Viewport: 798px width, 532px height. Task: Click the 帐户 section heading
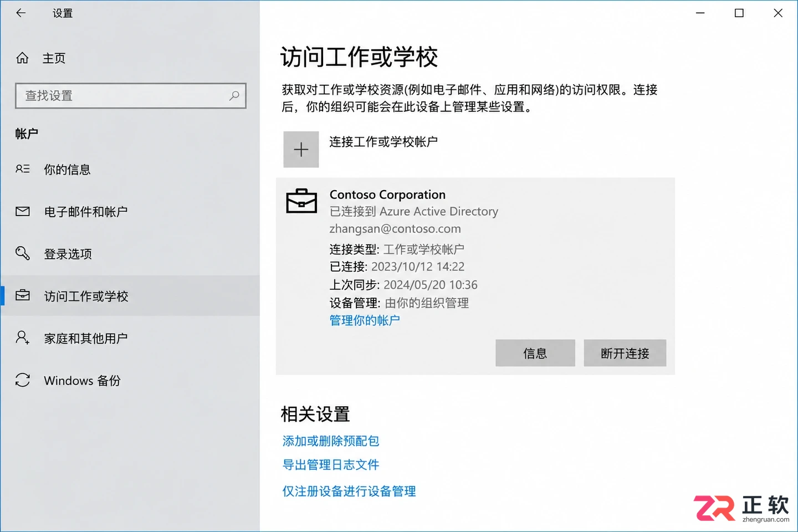click(x=27, y=134)
